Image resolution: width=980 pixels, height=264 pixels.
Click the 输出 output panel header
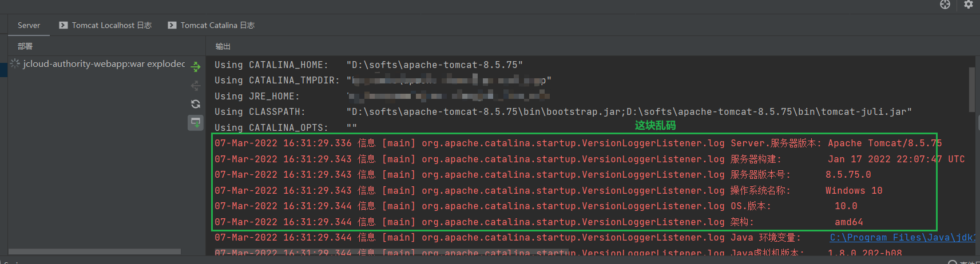[x=223, y=46]
